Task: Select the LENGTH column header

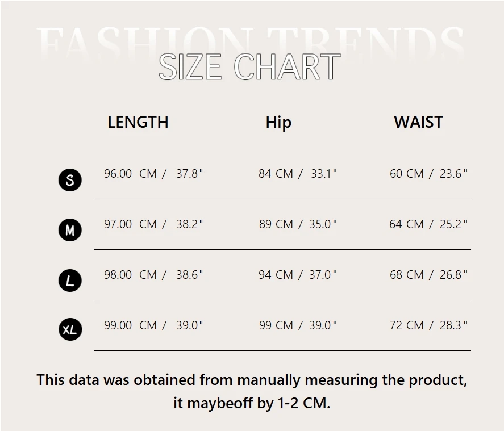Action: click(x=138, y=122)
